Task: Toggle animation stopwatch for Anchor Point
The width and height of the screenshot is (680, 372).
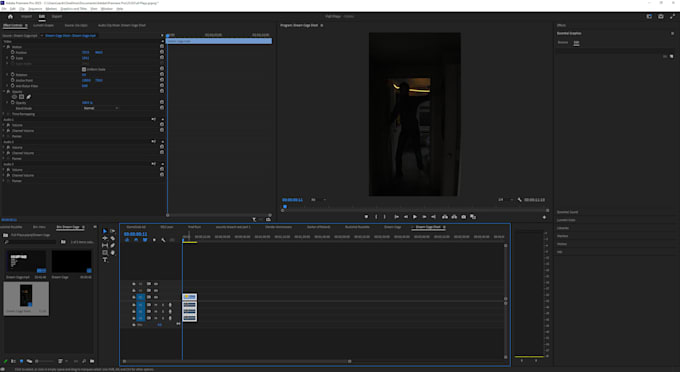Action: pyautogui.click(x=13, y=80)
